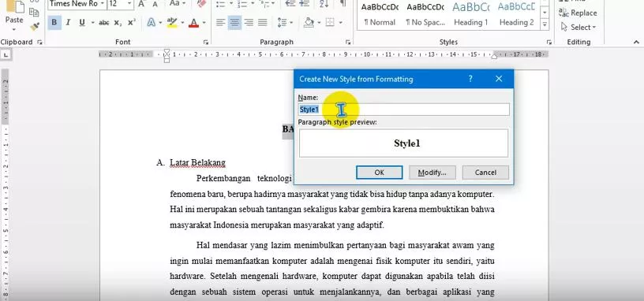Viewport: 644px width, 301px height.
Task: Open Text Effects and Typography
Action: (x=152, y=23)
